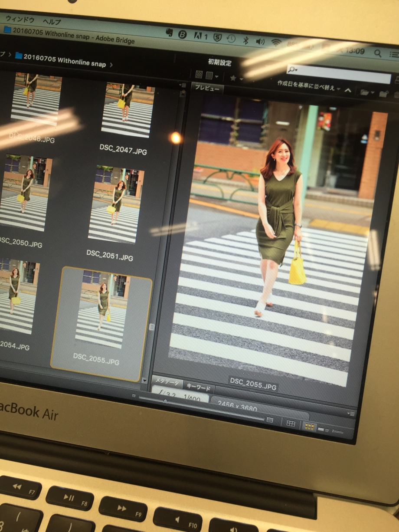Switch to thumbnails view icon
The height and width of the screenshot is (532, 399).
click(309, 427)
